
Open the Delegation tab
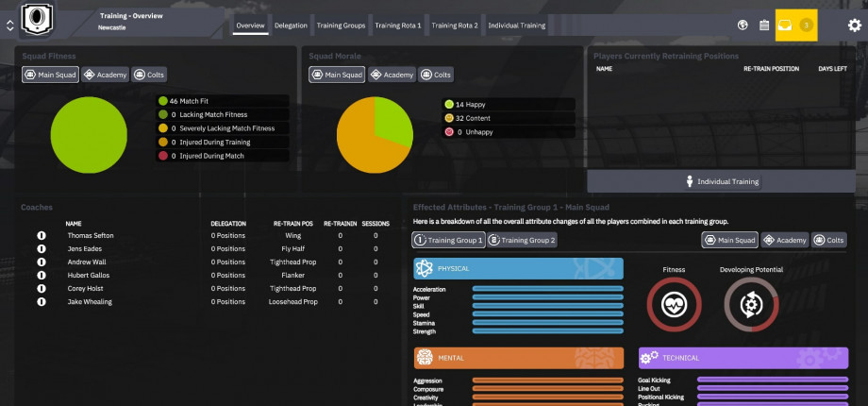click(292, 25)
